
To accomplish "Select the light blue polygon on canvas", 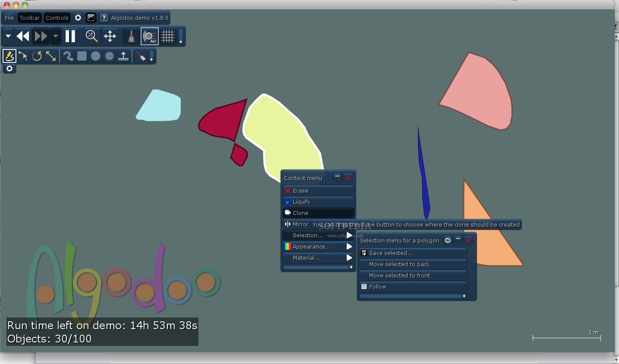I will 159,106.
